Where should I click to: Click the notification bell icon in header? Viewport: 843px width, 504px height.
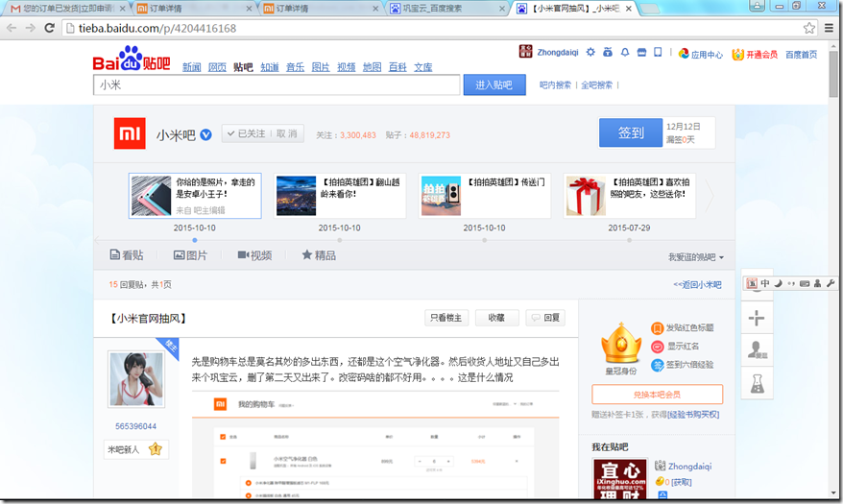[x=625, y=52]
